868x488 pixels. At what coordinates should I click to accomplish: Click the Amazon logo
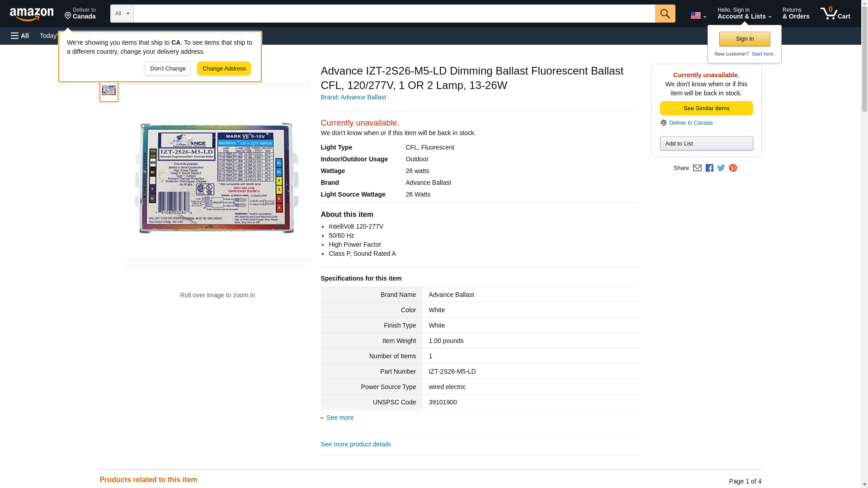click(32, 14)
